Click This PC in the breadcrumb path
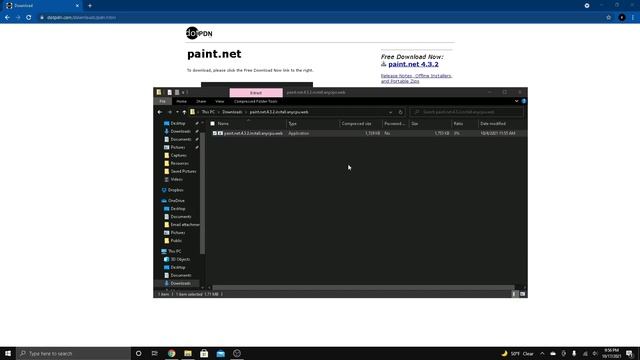Image resolution: width=640 pixels, height=360 pixels. pyautogui.click(x=208, y=112)
